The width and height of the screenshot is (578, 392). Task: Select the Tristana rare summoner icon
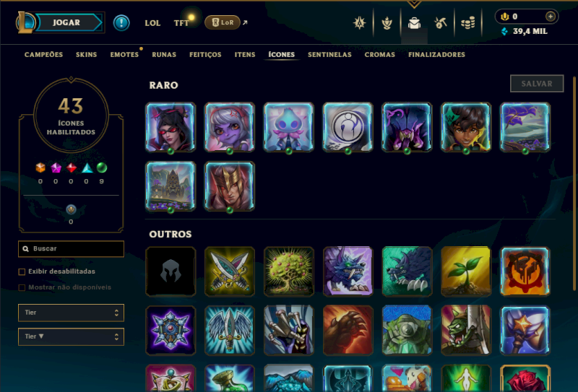(230, 127)
